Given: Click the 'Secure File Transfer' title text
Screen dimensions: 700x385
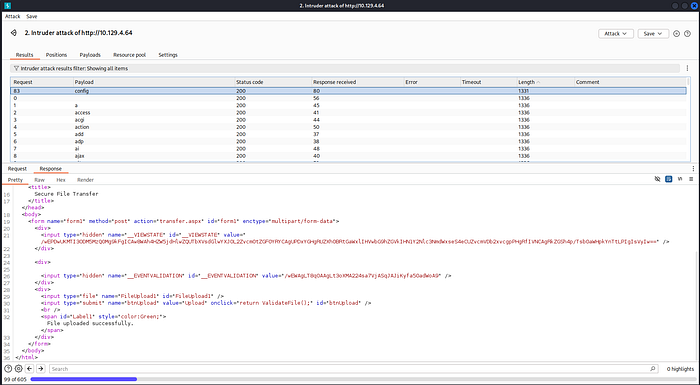Looking at the screenshot, I should (x=66, y=194).
